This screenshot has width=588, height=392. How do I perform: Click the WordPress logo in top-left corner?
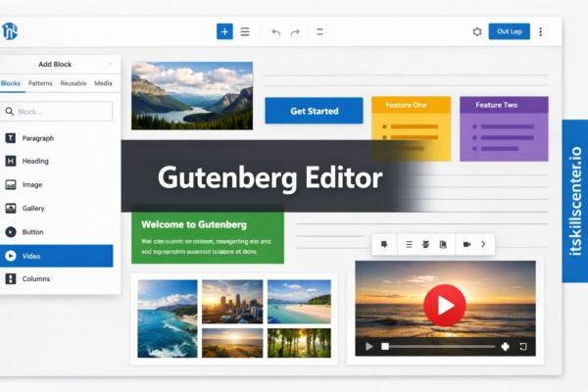(x=11, y=31)
